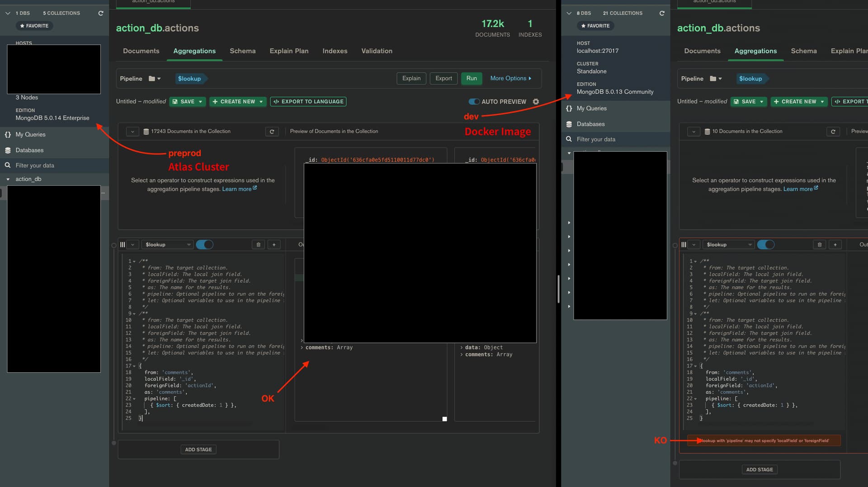Screen dimensions: 868x487
Task: Open the $lookup stage operator dropdown
Action: pos(167,244)
